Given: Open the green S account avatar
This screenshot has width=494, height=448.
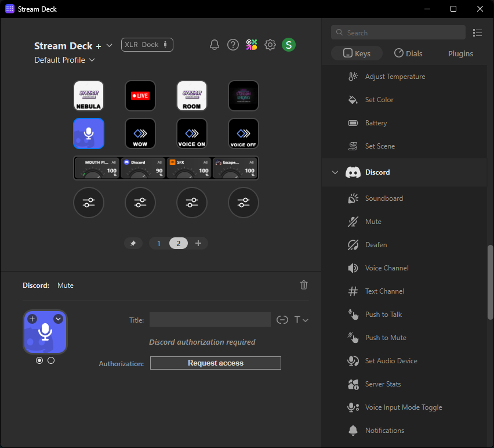Looking at the screenshot, I should (x=289, y=45).
